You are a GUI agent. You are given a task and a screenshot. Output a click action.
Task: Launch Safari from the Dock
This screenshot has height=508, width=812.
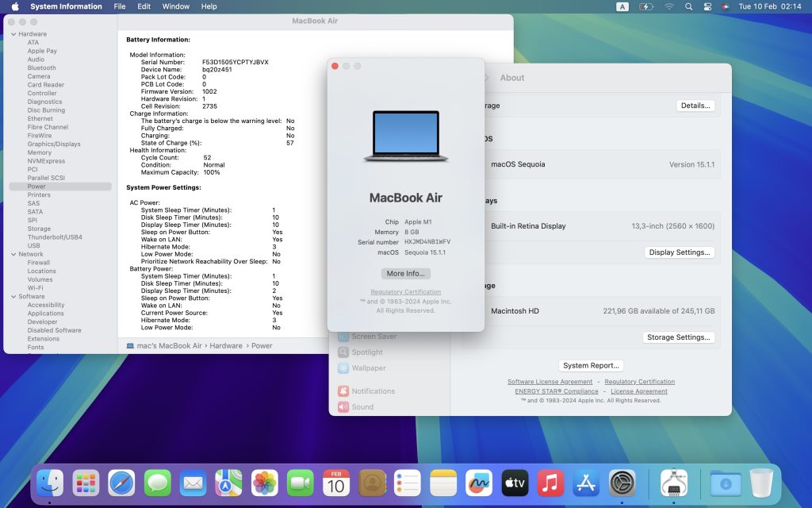click(x=121, y=483)
